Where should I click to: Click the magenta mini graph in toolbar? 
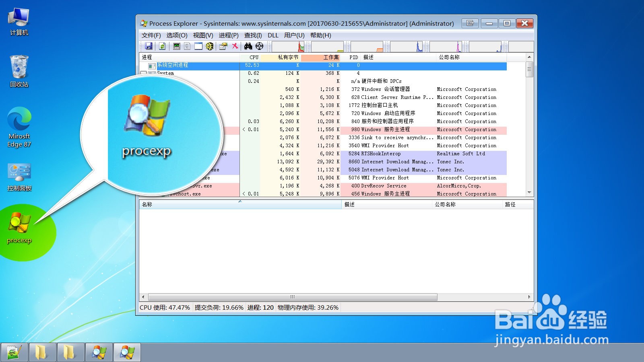[446, 47]
